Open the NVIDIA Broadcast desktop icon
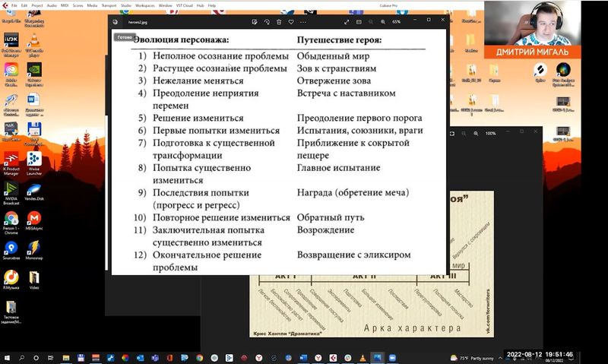The height and width of the screenshot is (364, 608). pyautogui.click(x=11, y=192)
